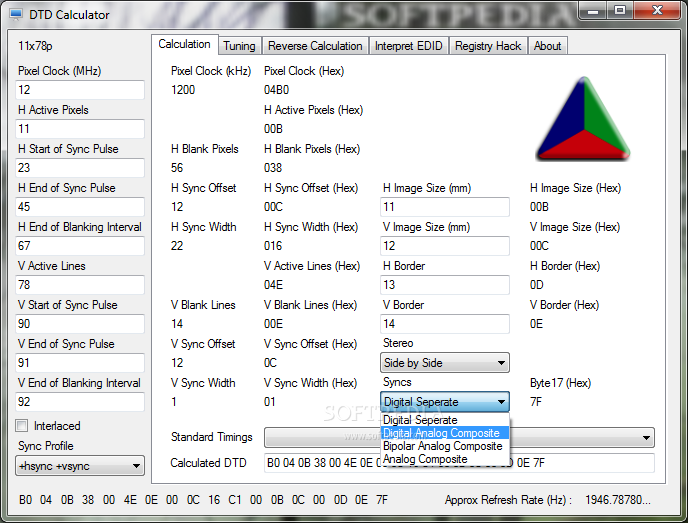The height and width of the screenshot is (523, 688).
Task: Click the H Border hex value 0D
Action: [537, 285]
